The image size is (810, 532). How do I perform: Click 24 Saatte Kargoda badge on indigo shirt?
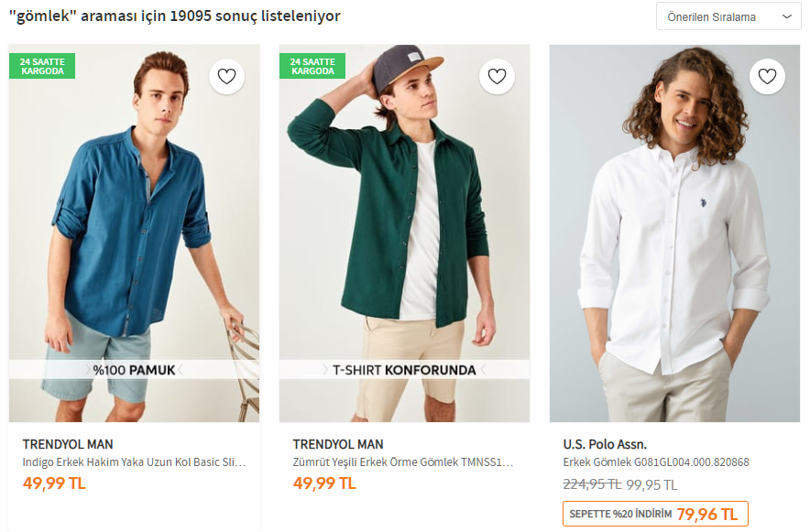(x=42, y=66)
